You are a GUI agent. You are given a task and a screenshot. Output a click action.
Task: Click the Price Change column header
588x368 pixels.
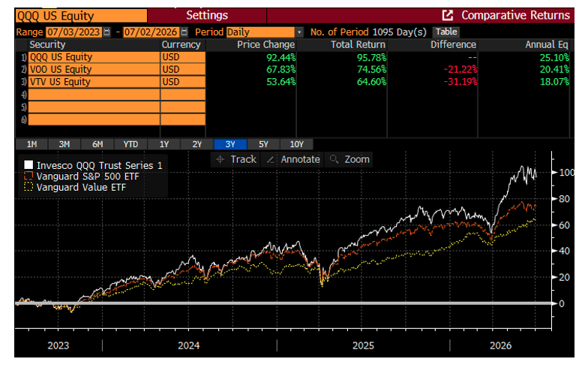265,45
